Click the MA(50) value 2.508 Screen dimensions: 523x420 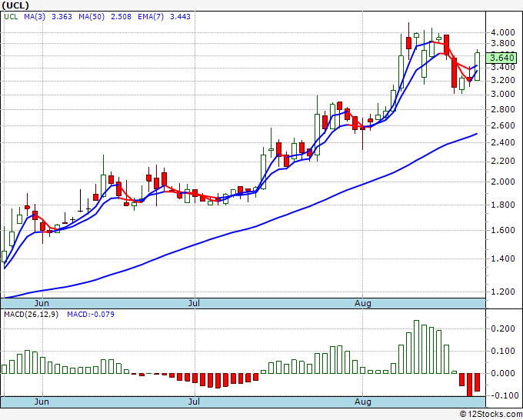pyautogui.click(x=121, y=16)
